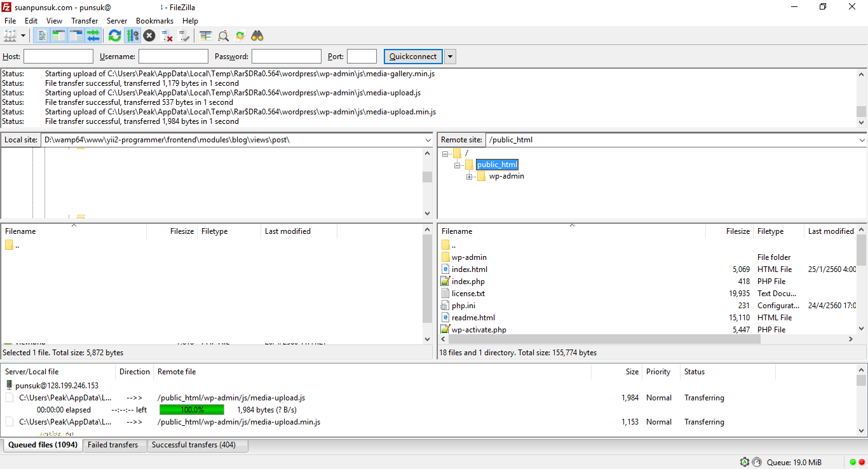Click the parent '..' folder in remote list

tap(454, 245)
